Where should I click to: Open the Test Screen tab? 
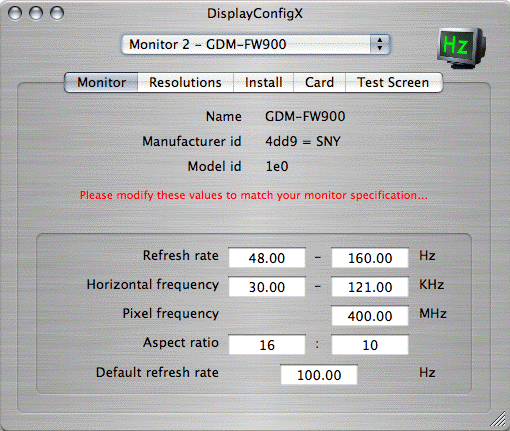pos(394,82)
